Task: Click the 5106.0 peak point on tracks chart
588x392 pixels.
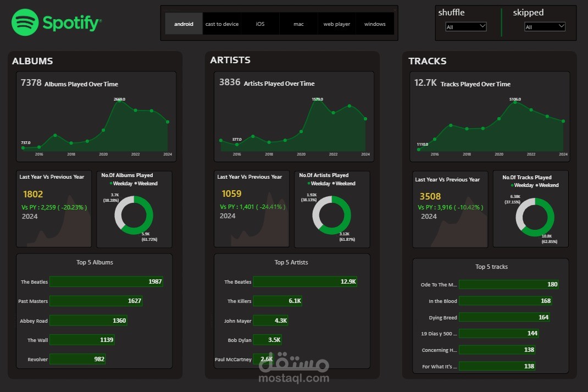Action: pyautogui.click(x=515, y=102)
